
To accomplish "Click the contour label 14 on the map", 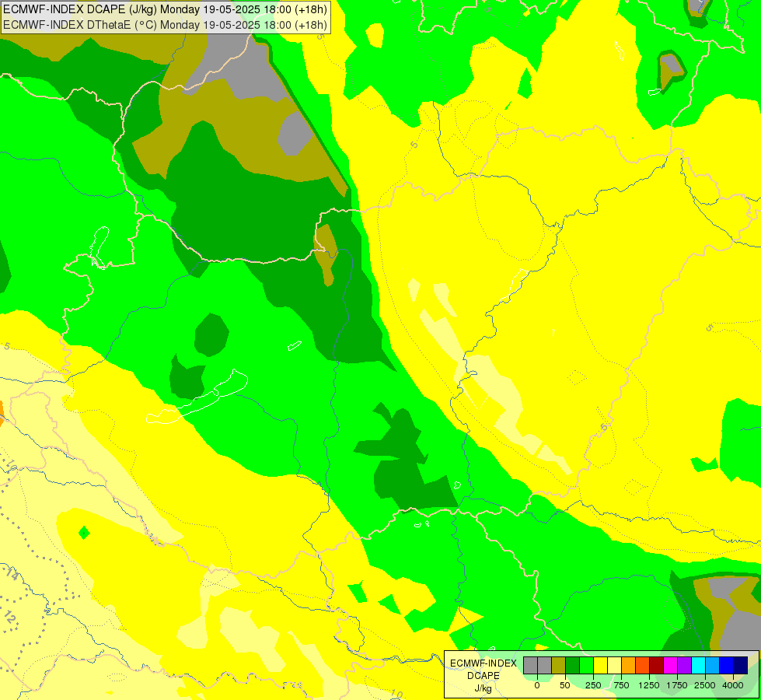I will pos(12,574).
